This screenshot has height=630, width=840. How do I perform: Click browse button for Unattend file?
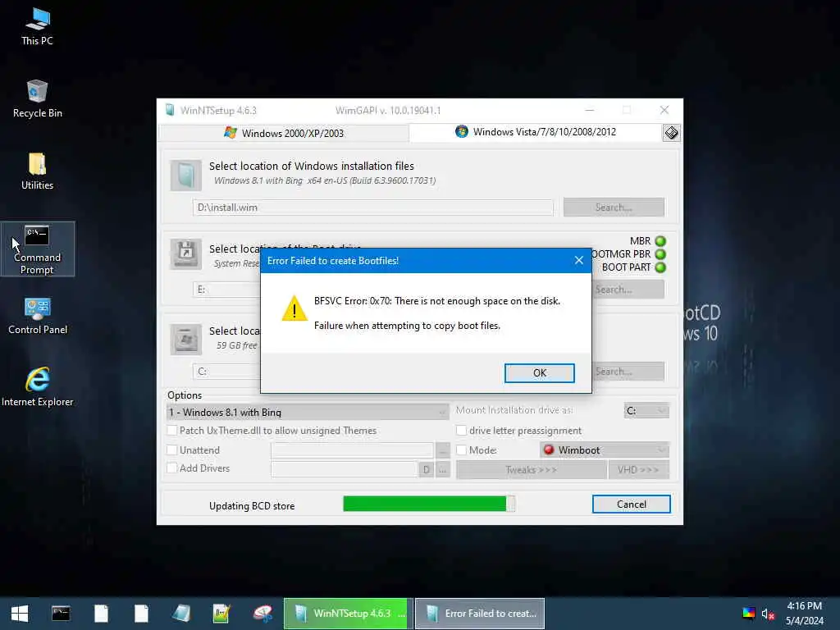click(x=442, y=450)
